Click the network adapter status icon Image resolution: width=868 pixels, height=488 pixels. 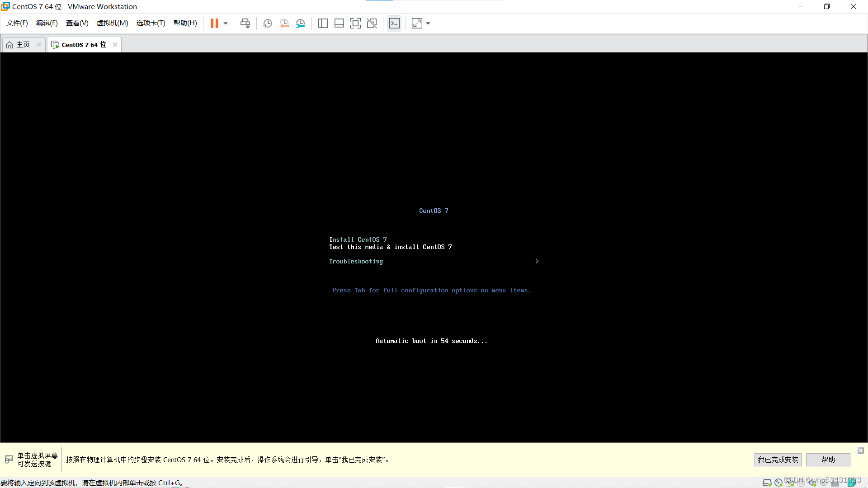click(x=790, y=483)
